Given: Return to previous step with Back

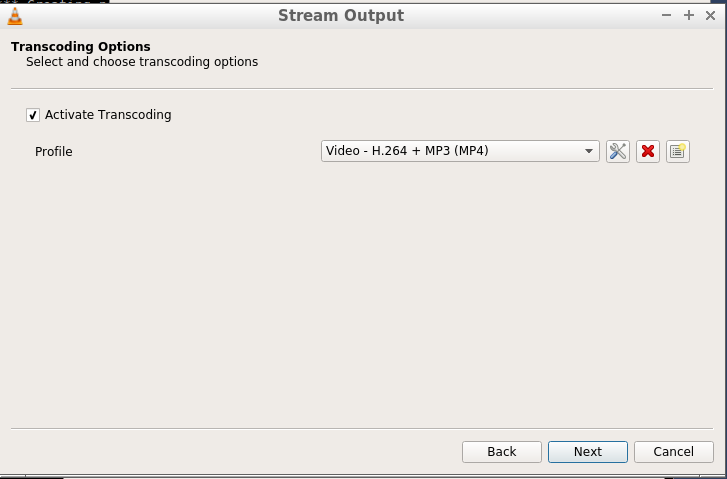Looking at the screenshot, I should (x=502, y=452).
